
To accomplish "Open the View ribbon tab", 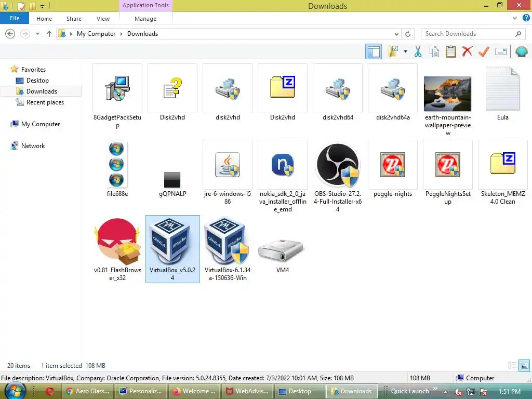I will point(103,19).
